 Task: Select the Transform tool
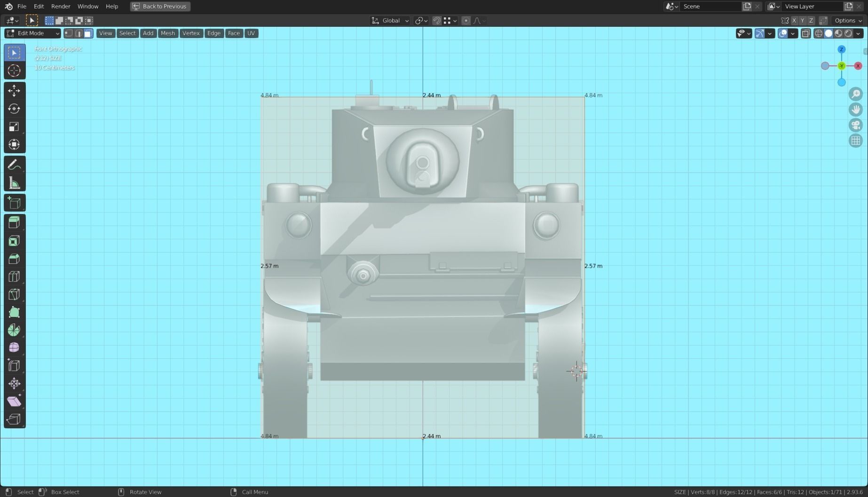point(14,144)
